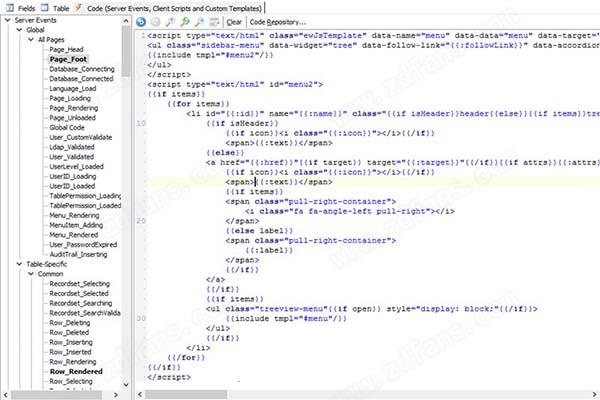Image resolution: width=600 pixels, height=400 pixels.
Task: Open the Code Repository dialog
Action: tap(278, 22)
